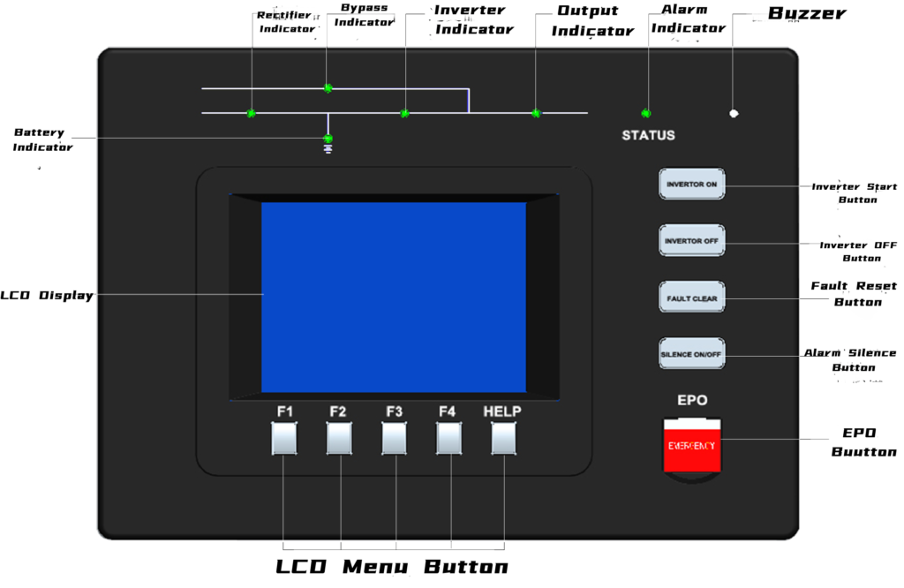Click the green output indicator LED
The image size is (904, 588).
[536, 114]
